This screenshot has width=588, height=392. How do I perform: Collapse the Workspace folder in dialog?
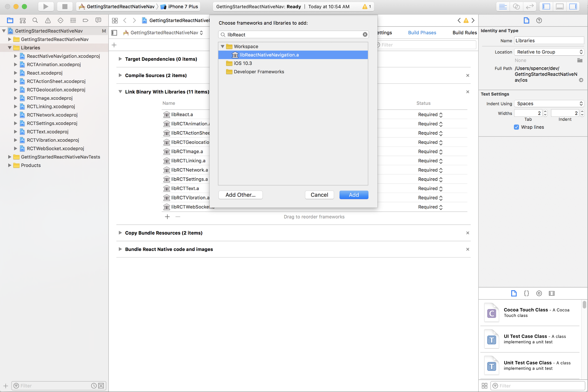click(223, 46)
